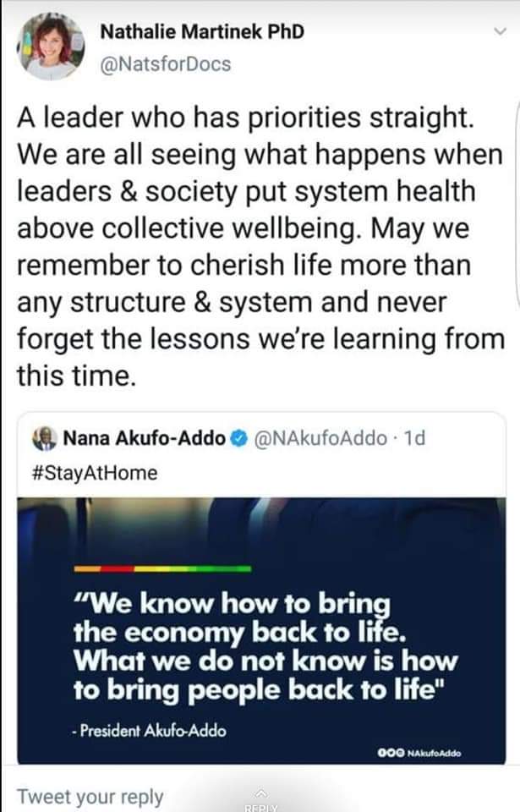Visit the @NatsforDocs handle
The image size is (520, 812).
pyautogui.click(x=165, y=64)
